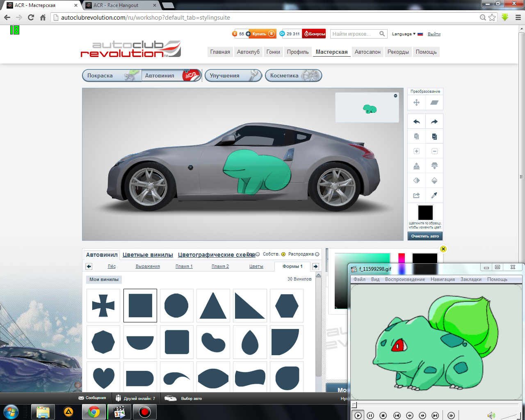The image size is (525, 420).
Task: Open the Покраска workshop section
Action: [x=112, y=75]
